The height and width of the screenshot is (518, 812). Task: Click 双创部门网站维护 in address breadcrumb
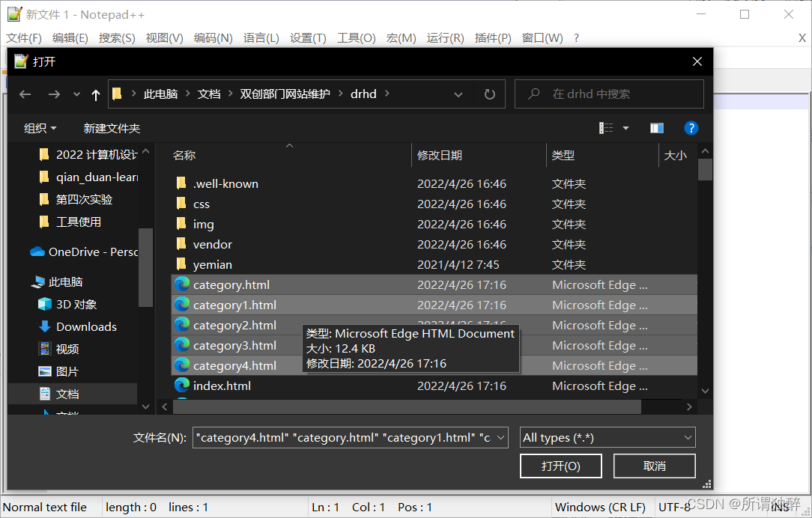(285, 94)
